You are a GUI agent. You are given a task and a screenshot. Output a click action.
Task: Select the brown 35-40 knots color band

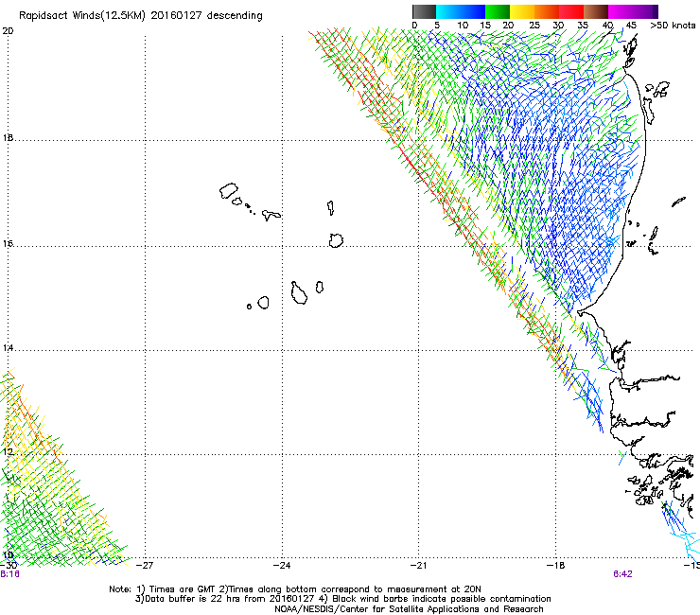coord(596,11)
